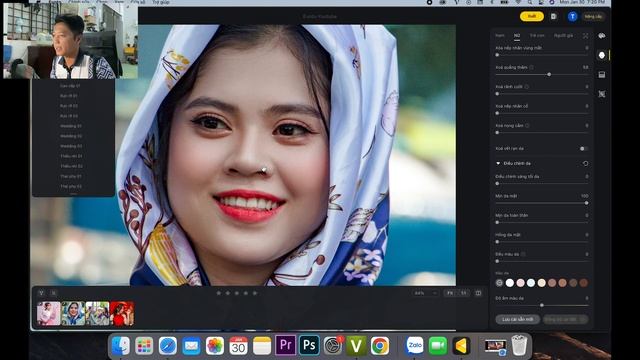The height and width of the screenshot is (360, 640).
Task: Open System Settings from the dock
Action: (333, 346)
